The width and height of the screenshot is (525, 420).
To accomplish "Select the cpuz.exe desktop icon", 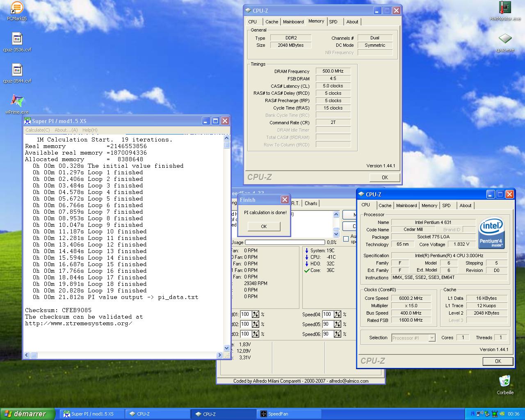I will (505, 43).
